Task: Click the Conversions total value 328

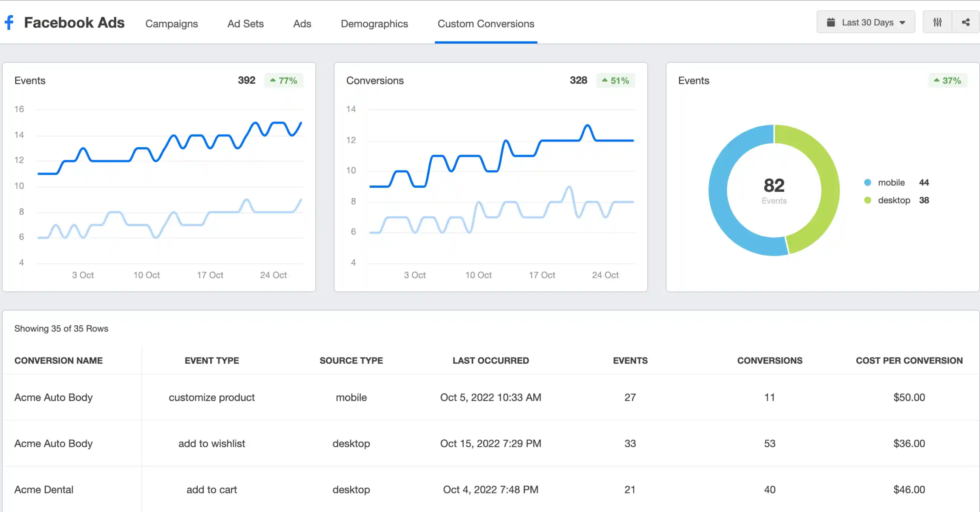Action: (x=578, y=81)
